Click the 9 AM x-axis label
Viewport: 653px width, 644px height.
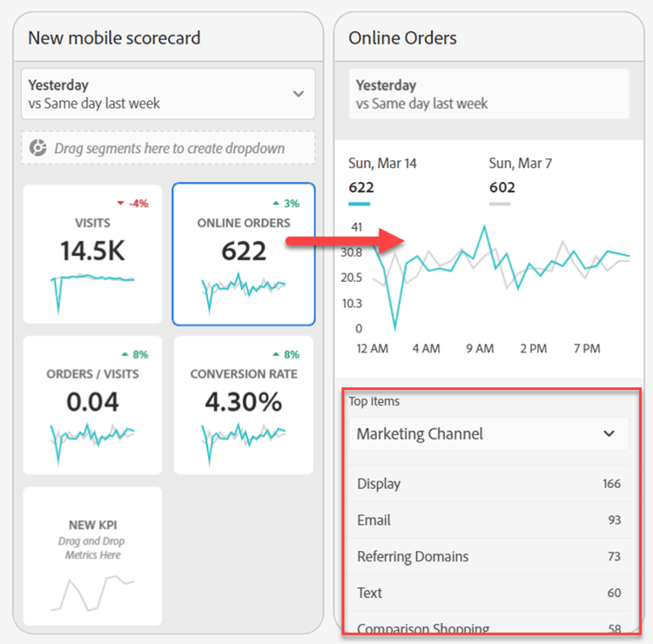tap(480, 348)
